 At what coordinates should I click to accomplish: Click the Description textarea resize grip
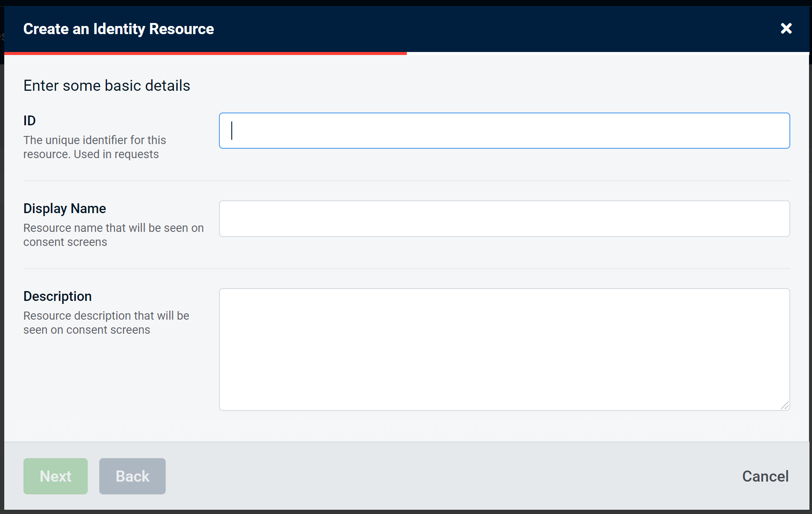click(x=786, y=405)
